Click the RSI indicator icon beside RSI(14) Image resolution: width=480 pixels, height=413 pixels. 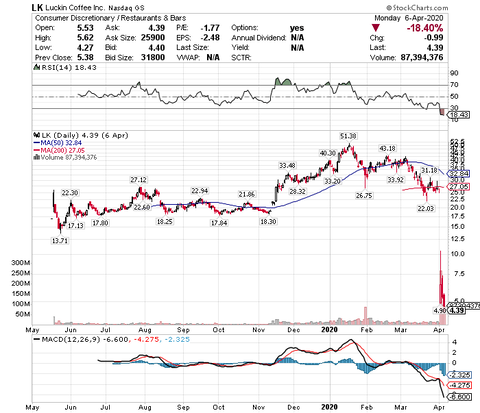click(36, 68)
